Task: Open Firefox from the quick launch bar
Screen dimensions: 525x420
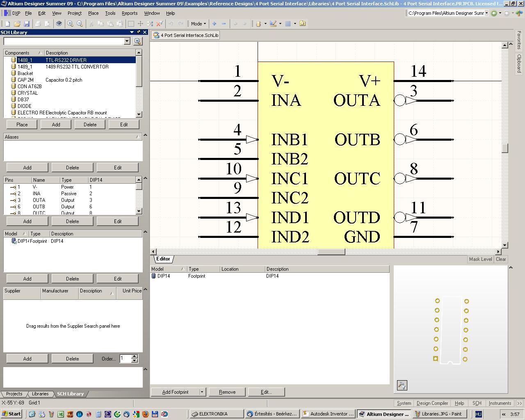Action: [146, 414]
